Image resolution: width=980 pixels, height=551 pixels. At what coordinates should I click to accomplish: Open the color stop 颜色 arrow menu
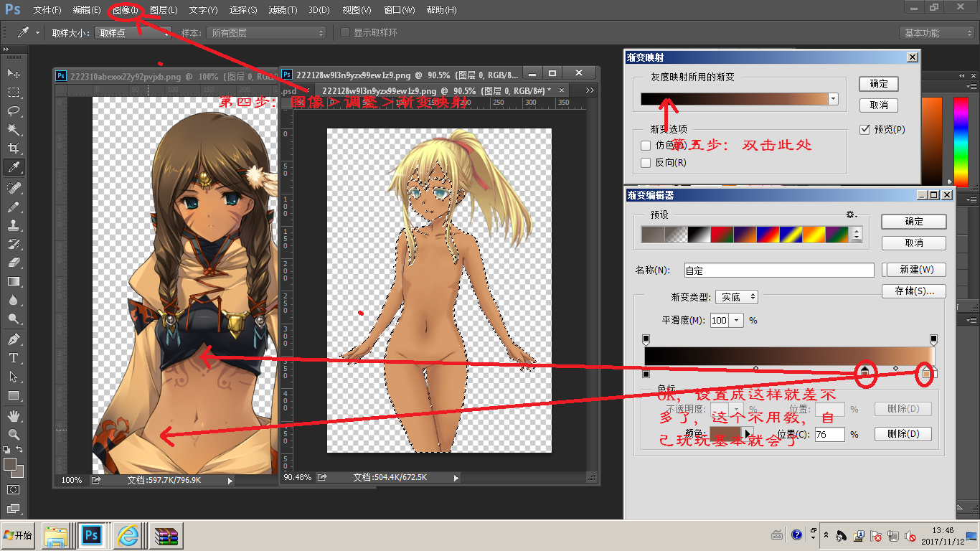point(748,434)
